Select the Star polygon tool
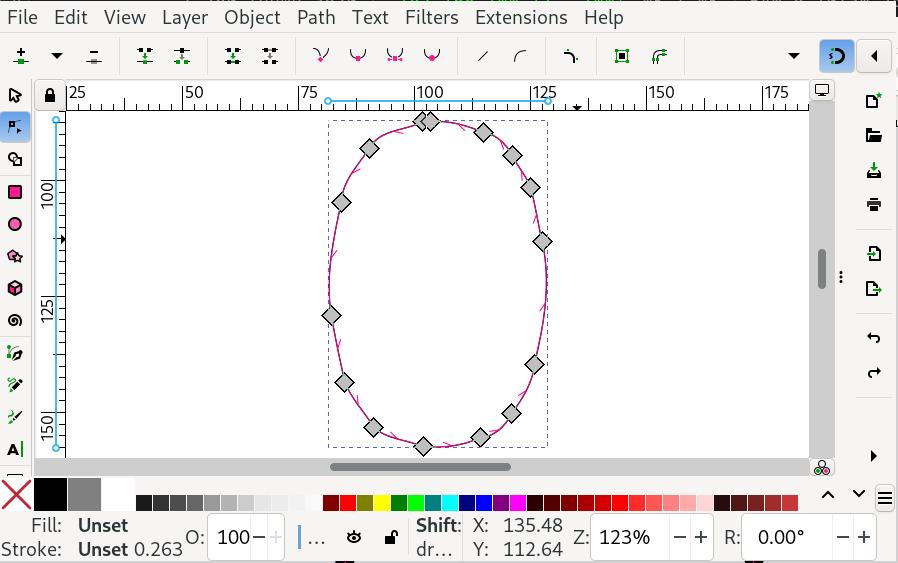 [x=15, y=256]
